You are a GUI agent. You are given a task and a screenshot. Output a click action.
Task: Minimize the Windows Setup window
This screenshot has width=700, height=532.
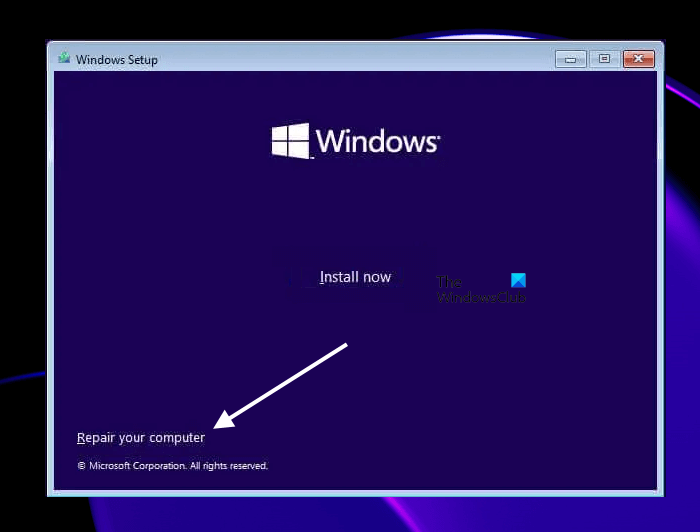(x=570, y=59)
